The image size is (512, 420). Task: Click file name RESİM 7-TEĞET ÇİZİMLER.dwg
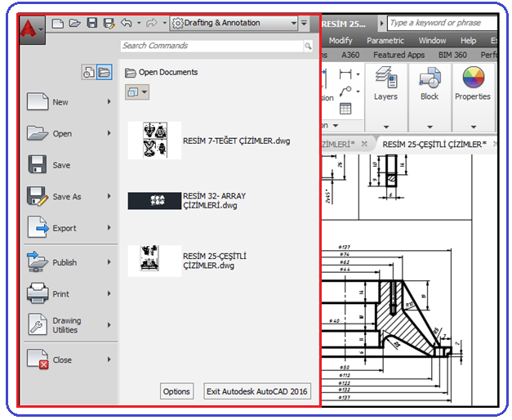click(x=237, y=141)
